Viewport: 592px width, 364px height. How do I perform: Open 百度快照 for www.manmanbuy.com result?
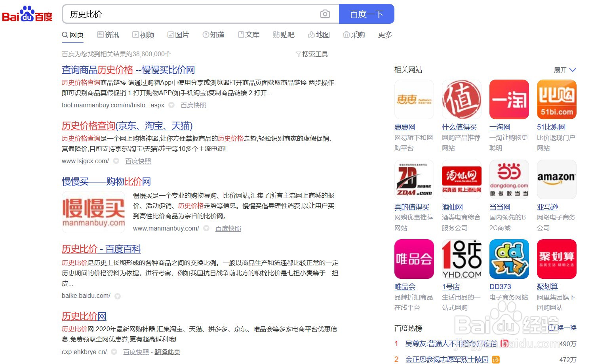click(228, 228)
